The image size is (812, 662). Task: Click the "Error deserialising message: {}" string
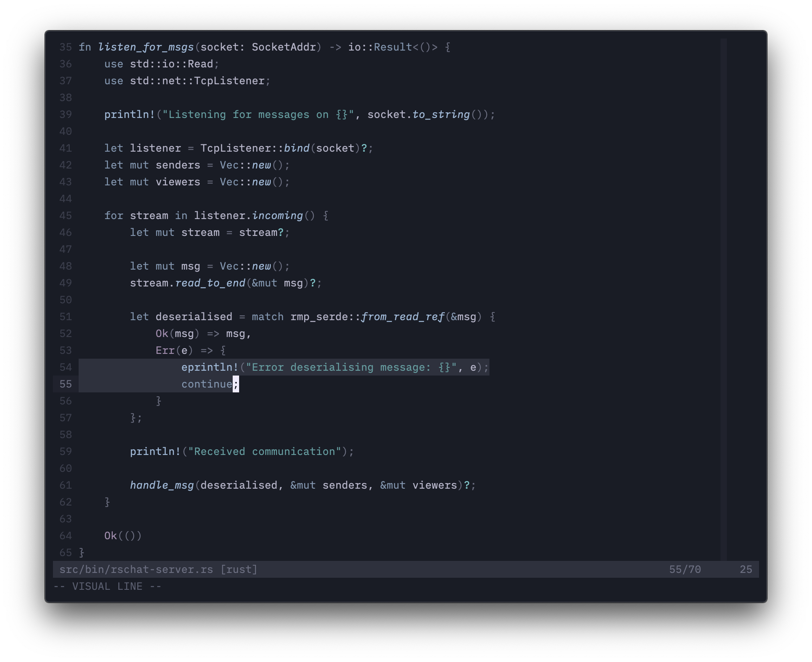pos(351,368)
